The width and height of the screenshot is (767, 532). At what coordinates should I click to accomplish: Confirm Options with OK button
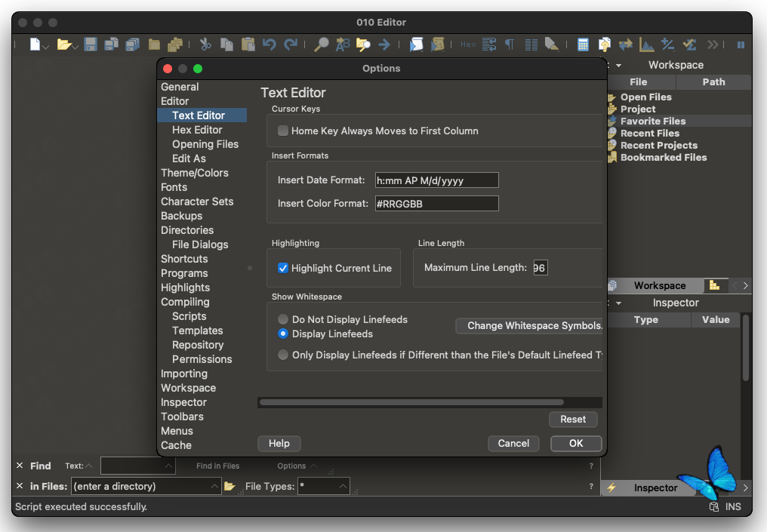pyautogui.click(x=576, y=443)
